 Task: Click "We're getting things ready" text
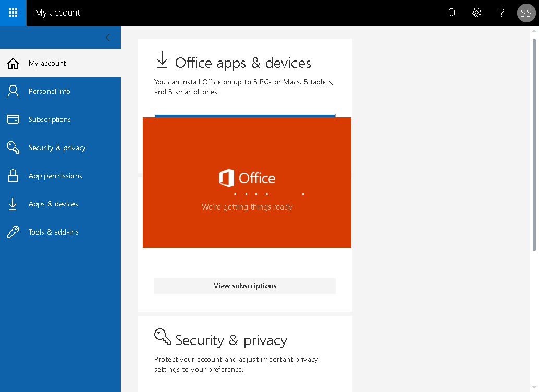click(x=247, y=207)
